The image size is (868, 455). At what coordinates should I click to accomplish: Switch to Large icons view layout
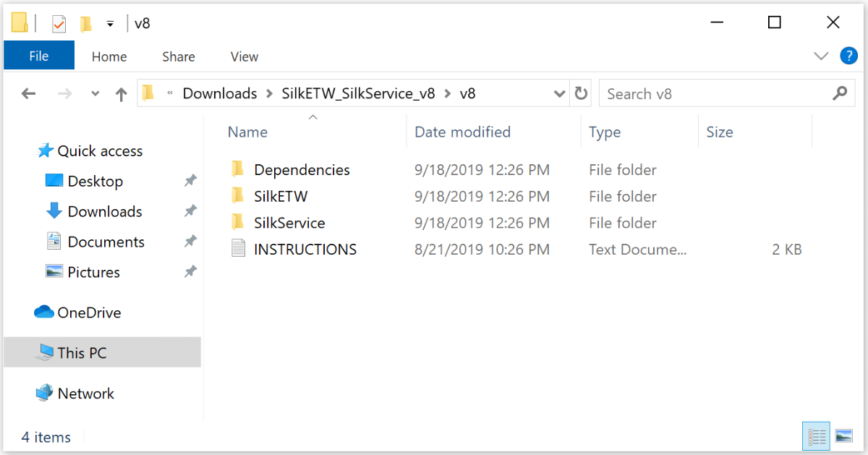(x=843, y=436)
